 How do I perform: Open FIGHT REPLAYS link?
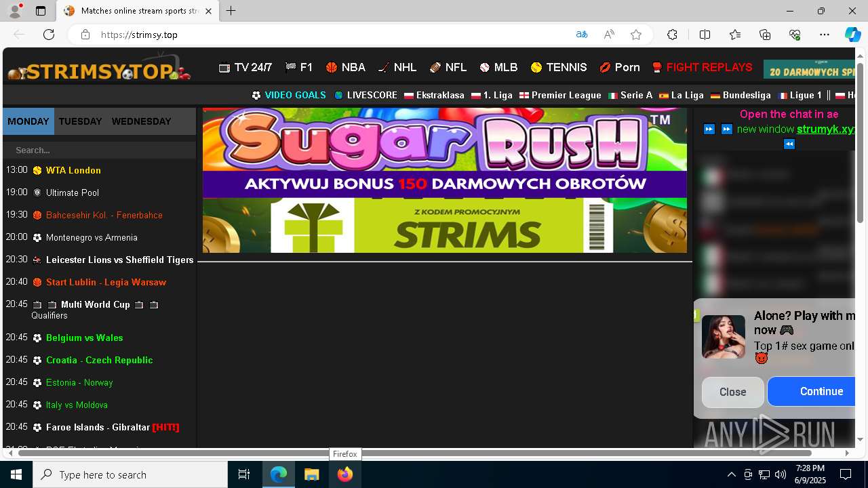(x=702, y=67)
